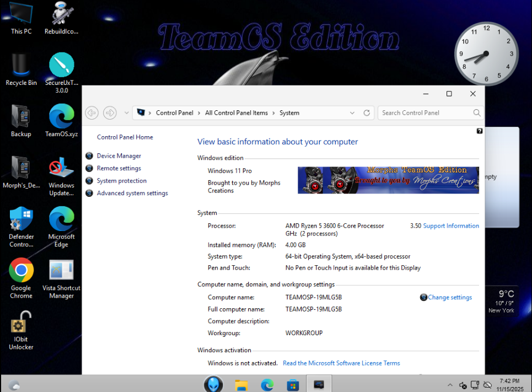Image resolution: width=532 pixels, height=392 pixels.
Task: Read the Microsoft Software License Terms
Action: coord(341,363)
